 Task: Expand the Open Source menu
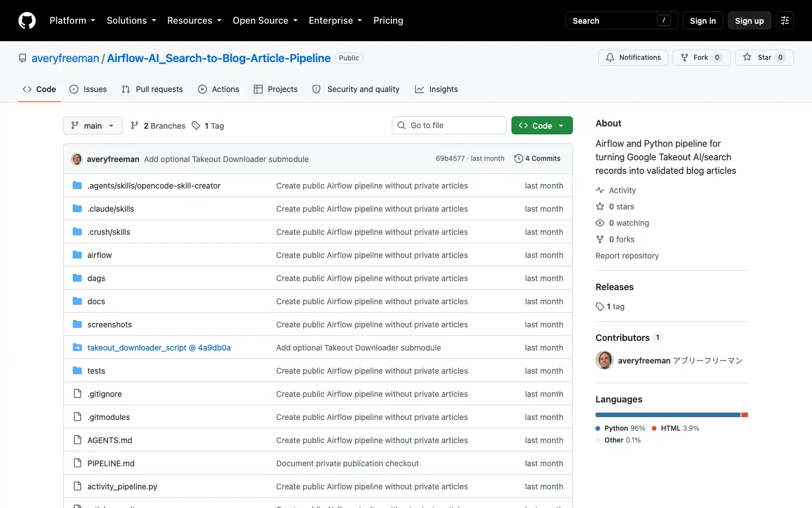click(265, 20)
